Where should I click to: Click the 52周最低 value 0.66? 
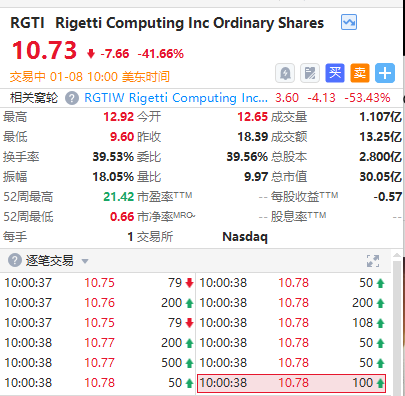(122, 217)
